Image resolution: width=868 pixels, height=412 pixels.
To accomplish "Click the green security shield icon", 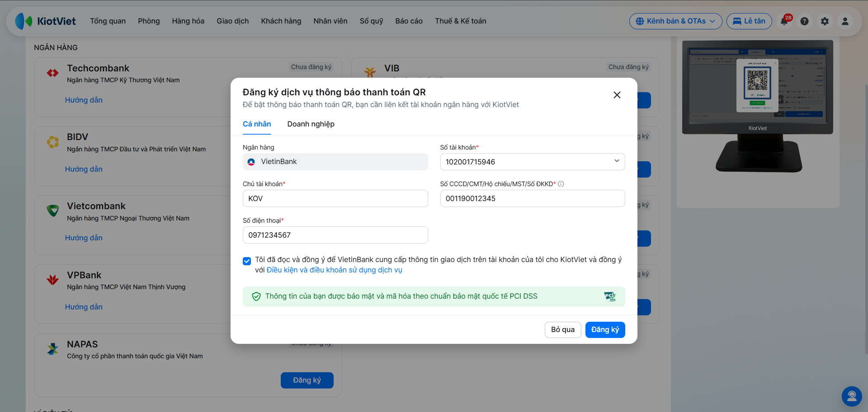I will pyautogui.click(x=256, y=296).
